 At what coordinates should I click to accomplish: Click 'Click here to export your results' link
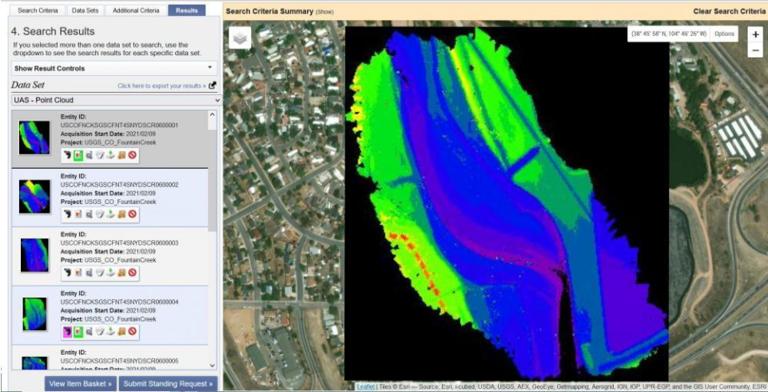pyautogui.click(x=162, y=86)
